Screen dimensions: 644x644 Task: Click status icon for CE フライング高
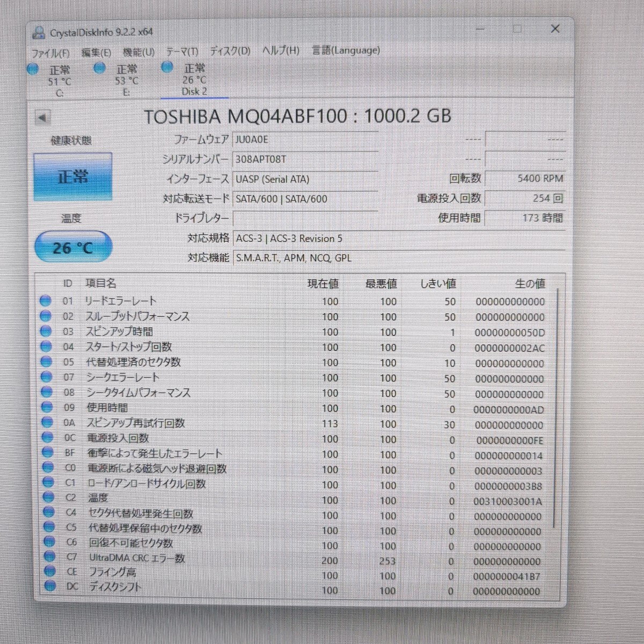[50, 571]
